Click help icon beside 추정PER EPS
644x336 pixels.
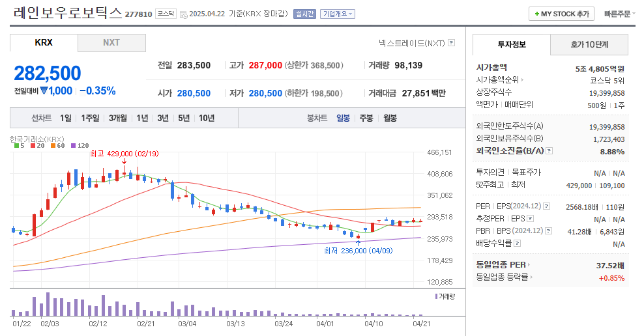(x=530, y=218)
